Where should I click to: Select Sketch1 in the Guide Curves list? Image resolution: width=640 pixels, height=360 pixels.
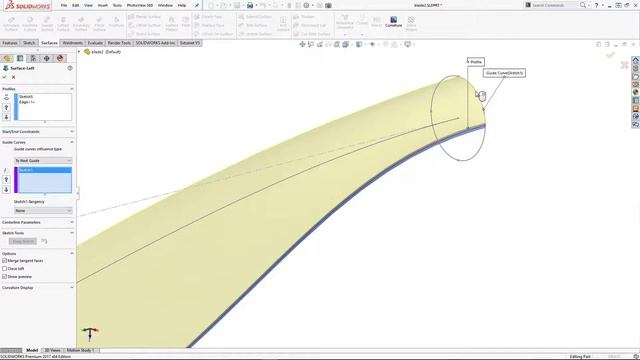(x=45, y=170)
